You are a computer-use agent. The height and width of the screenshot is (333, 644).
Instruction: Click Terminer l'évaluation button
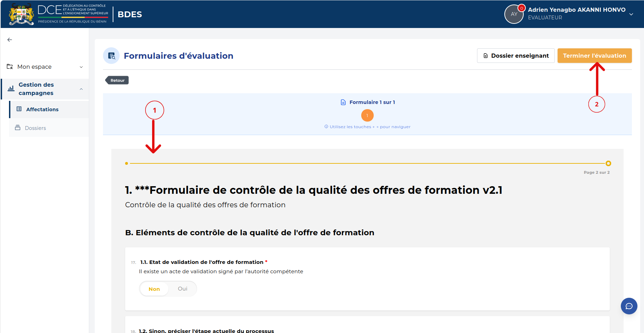[595, 56]
